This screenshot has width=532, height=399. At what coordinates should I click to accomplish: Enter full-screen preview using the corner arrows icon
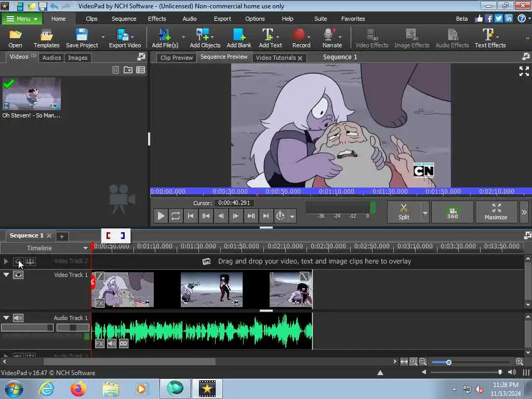tap(524, 71)
